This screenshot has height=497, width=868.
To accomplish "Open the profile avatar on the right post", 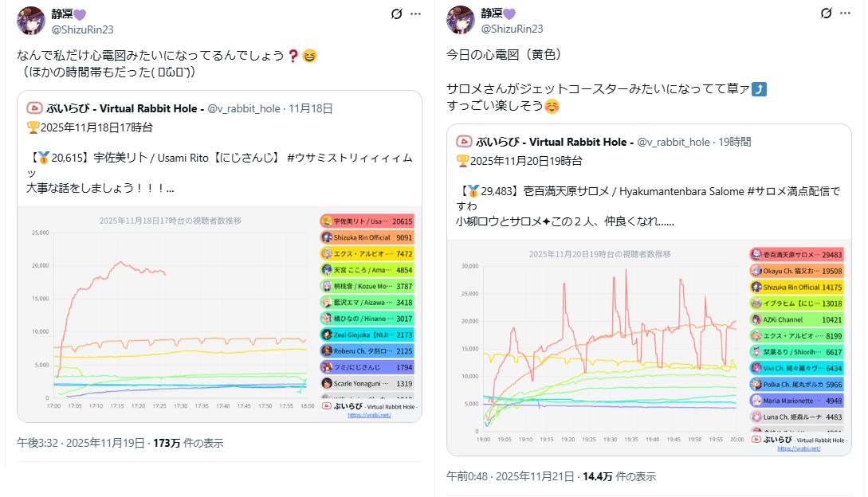I will (461, 21).
